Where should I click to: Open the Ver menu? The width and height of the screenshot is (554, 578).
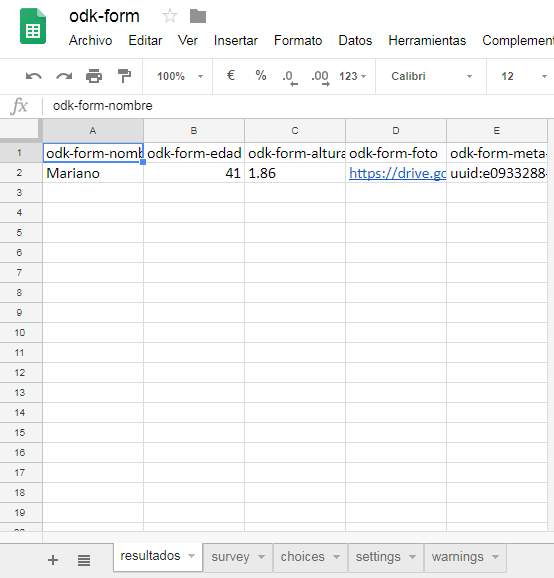tap(188, 40)
